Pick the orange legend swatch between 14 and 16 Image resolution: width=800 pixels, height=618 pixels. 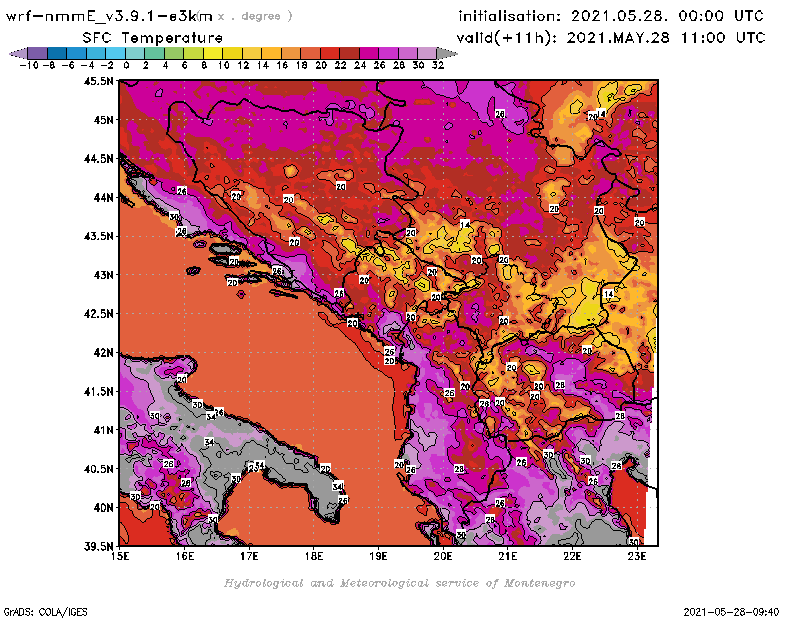pos(271,53)
